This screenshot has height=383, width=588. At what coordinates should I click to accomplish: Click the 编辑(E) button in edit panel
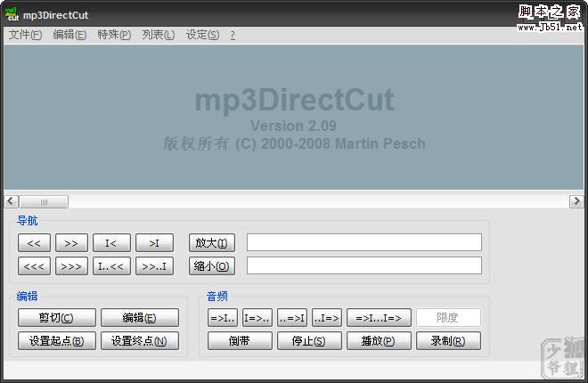click(x=140, y=318)
